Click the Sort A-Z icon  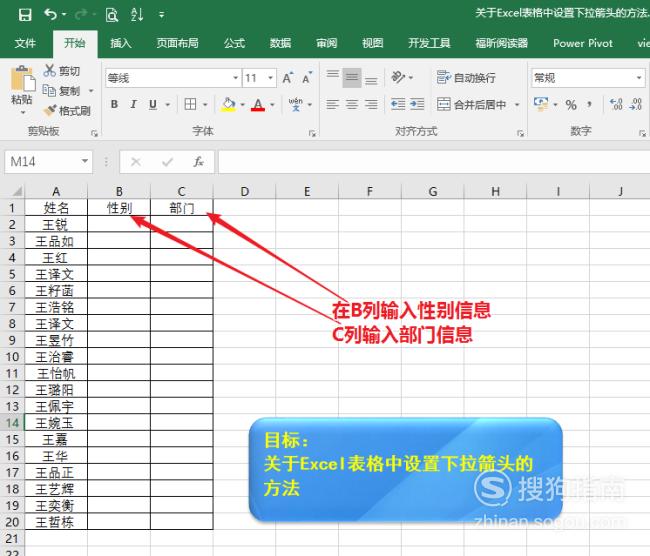point(137,15)
